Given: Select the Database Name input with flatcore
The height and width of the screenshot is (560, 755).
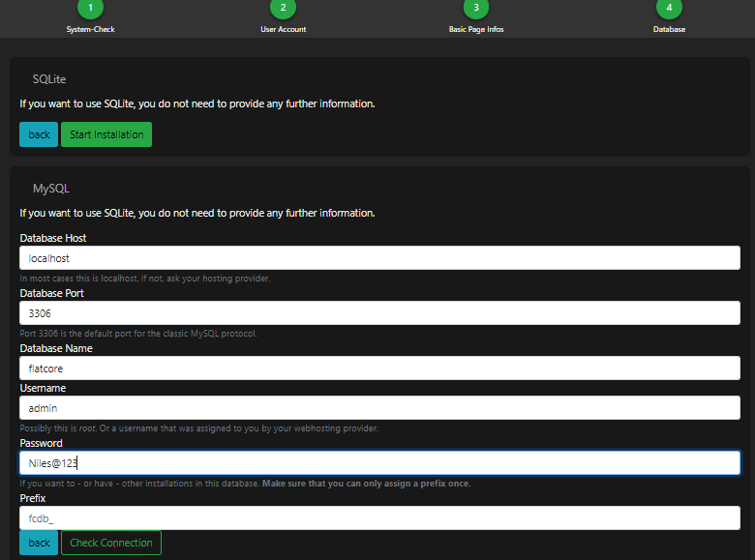Looking at the screenshot, I should [x=379, y=368].
